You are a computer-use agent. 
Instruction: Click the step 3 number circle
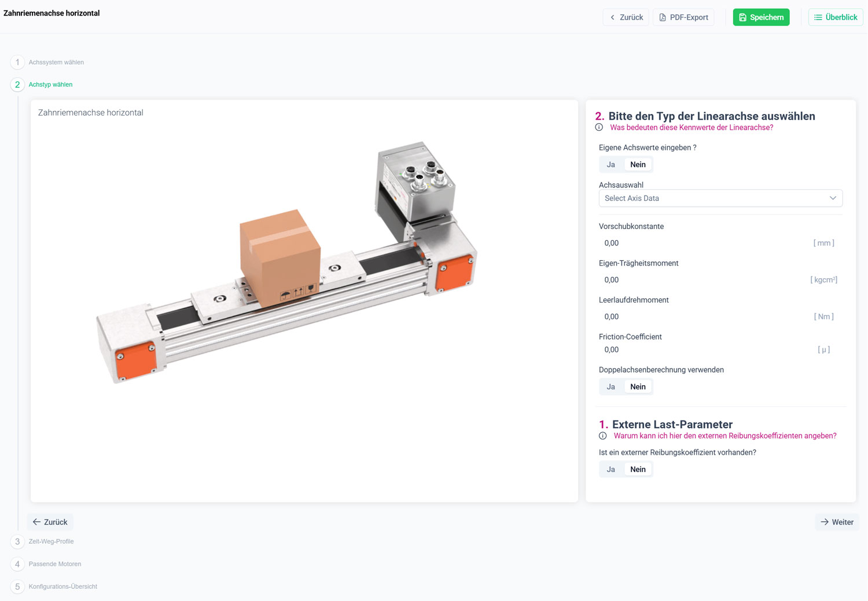click(17, 541)
